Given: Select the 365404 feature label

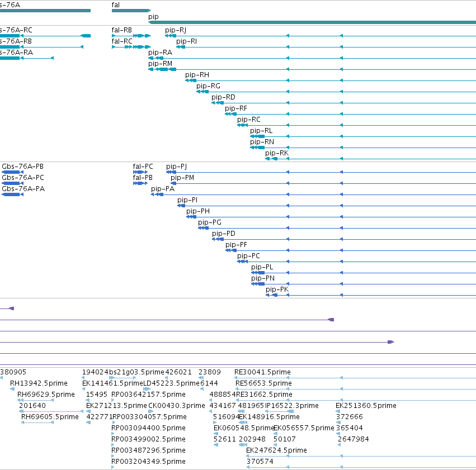Looking at the screenshot, I should click(x=350, y=428).
